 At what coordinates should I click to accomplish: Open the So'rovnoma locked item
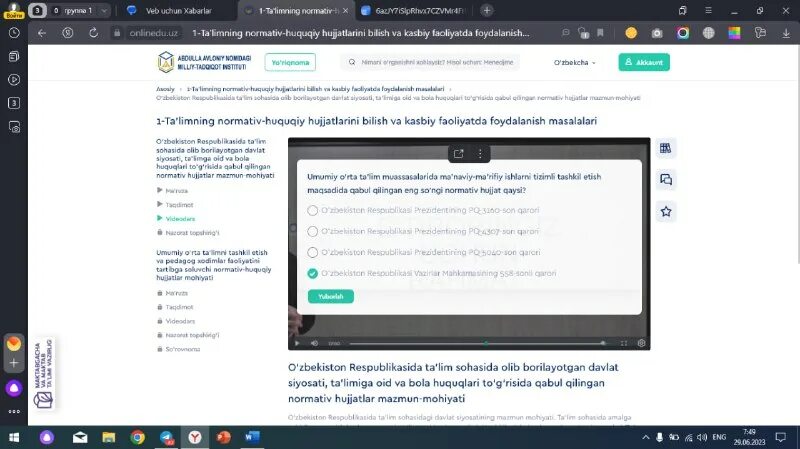(x=183, y=349)
